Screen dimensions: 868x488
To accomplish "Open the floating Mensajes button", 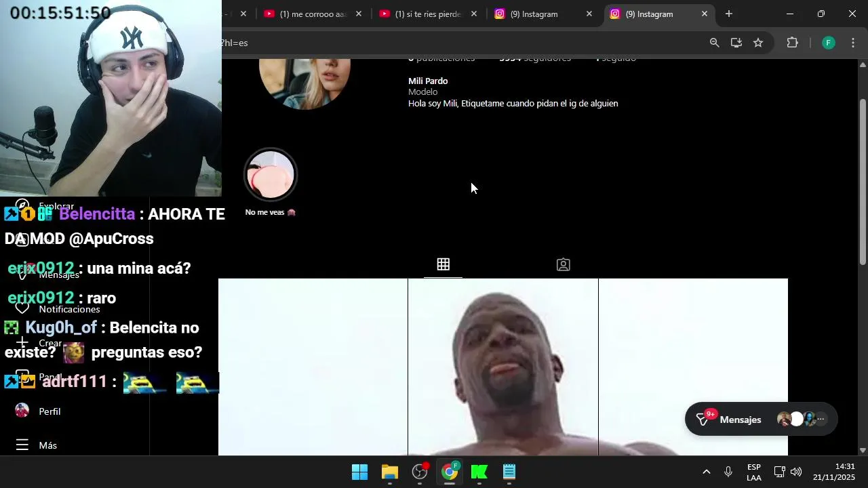I will 761,420.
